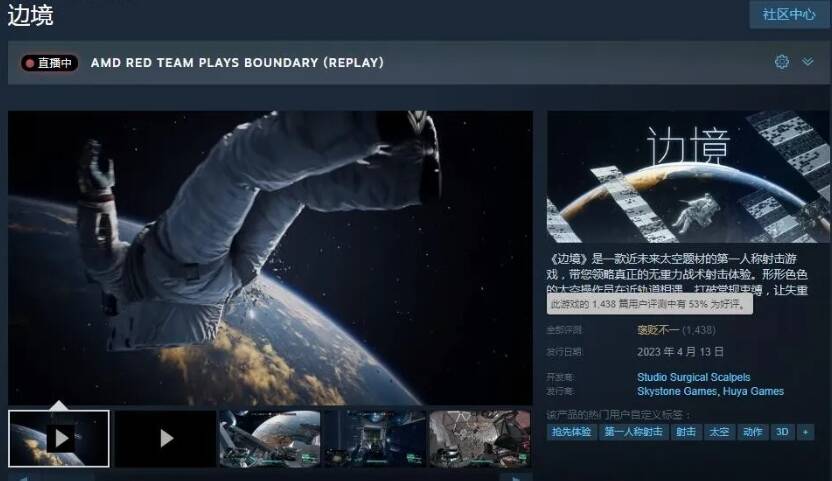Viewport: 832px width, 481px height.
Task: Open the 射击 shooter tag
Action: click(685, 432)
